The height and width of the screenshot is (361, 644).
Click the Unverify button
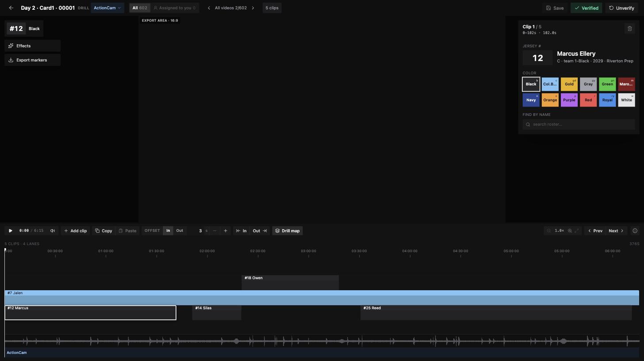[621, 8]
